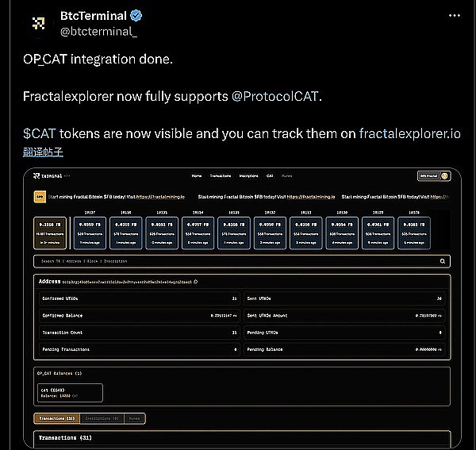Switch to the Runes tab below balances

coord(134,418)
